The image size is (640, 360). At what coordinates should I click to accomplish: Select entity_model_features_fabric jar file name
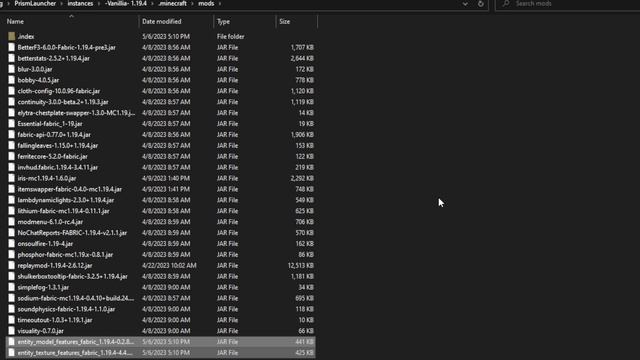76,342
